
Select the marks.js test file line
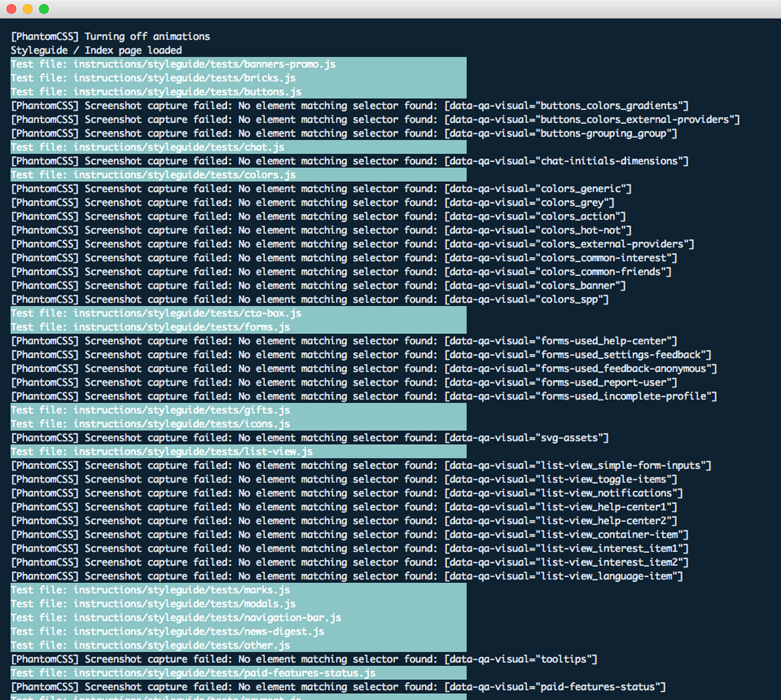[239, 590]
